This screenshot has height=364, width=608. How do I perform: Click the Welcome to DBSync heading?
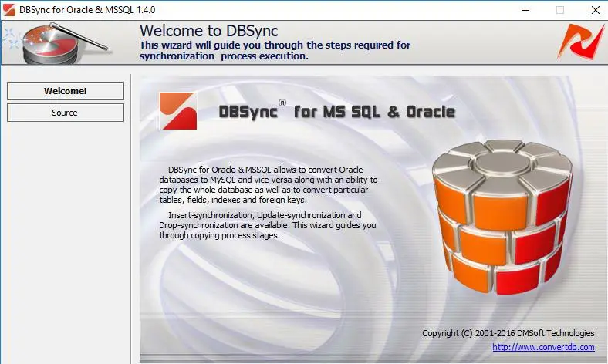point(208,31)
